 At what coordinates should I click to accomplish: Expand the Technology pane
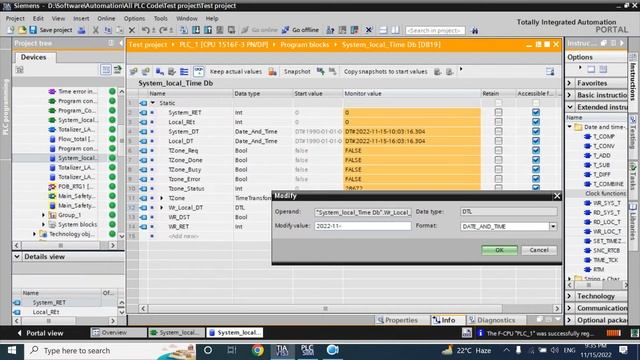point(570,296)
